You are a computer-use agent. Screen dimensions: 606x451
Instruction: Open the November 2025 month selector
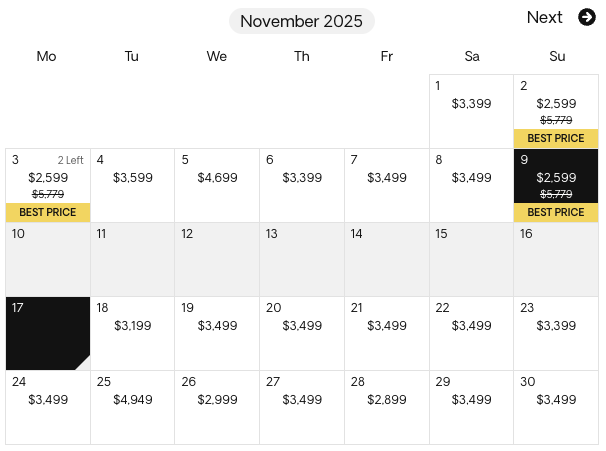(x=302, y=21)
